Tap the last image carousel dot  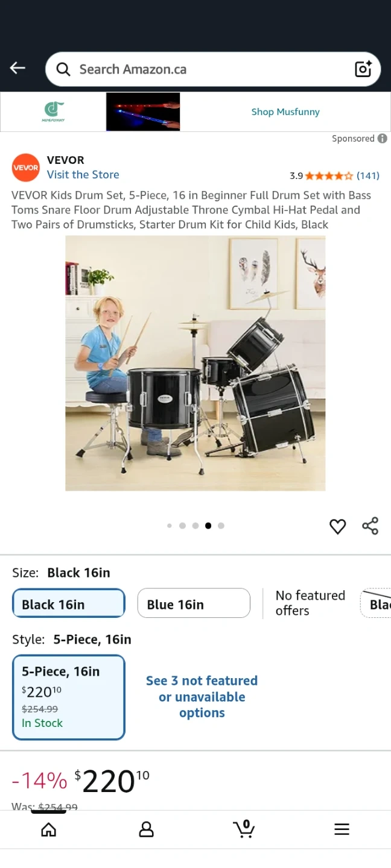tap(221, 526)
